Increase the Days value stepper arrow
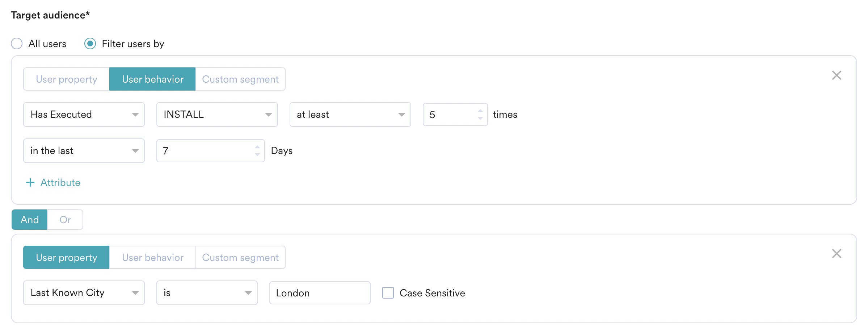This screenshot has height=333, width=868. (257, 147)
